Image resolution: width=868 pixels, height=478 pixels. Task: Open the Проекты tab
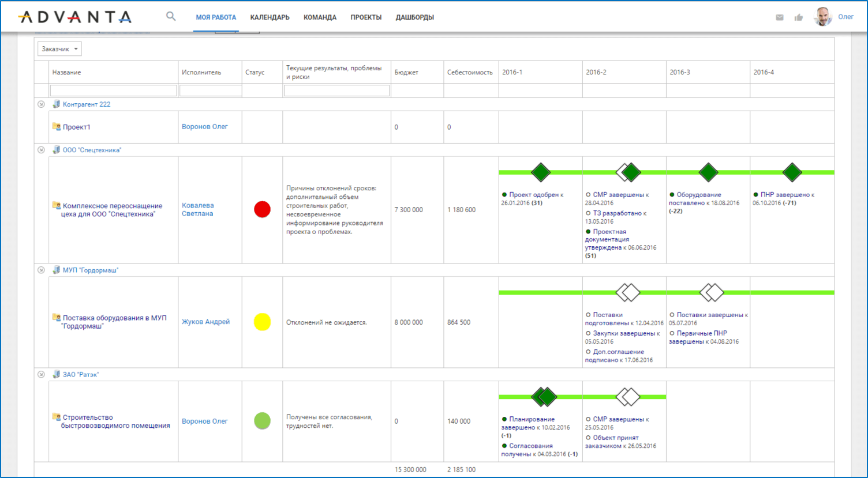click(366, 17)
